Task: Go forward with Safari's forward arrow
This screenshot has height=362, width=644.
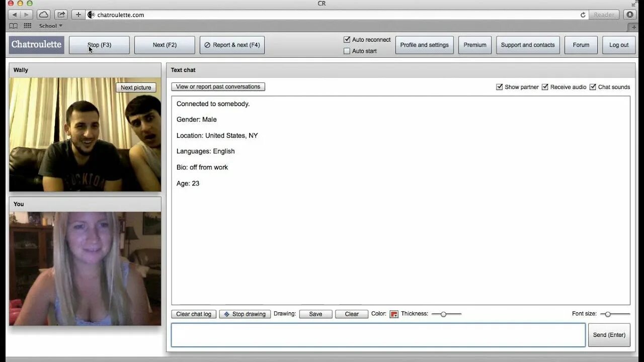Action: point(27,15)
